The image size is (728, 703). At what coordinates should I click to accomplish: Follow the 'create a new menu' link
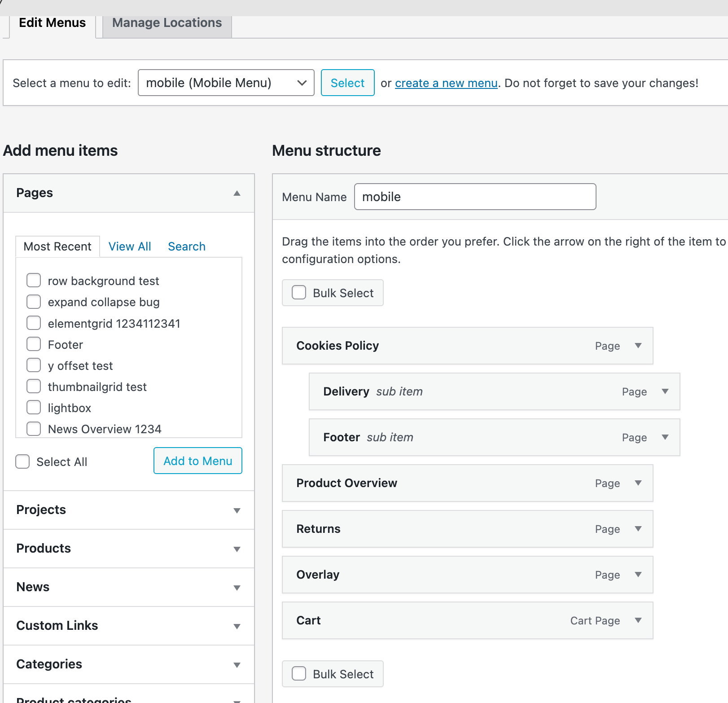[x=446, y=83]
